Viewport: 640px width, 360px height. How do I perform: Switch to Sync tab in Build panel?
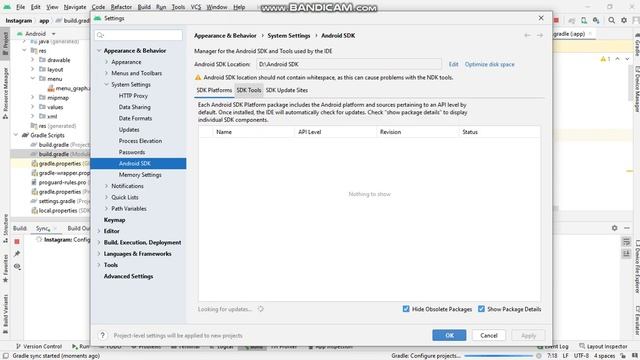(42, 228)
